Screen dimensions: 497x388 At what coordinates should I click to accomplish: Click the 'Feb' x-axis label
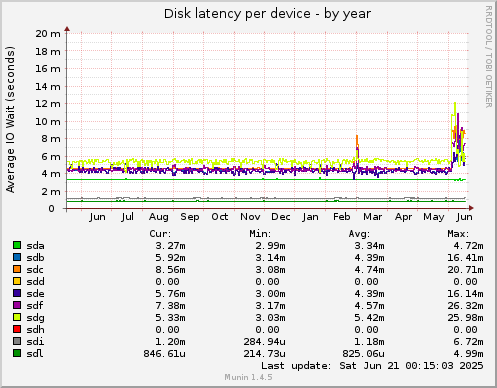[x=342, y=217]
